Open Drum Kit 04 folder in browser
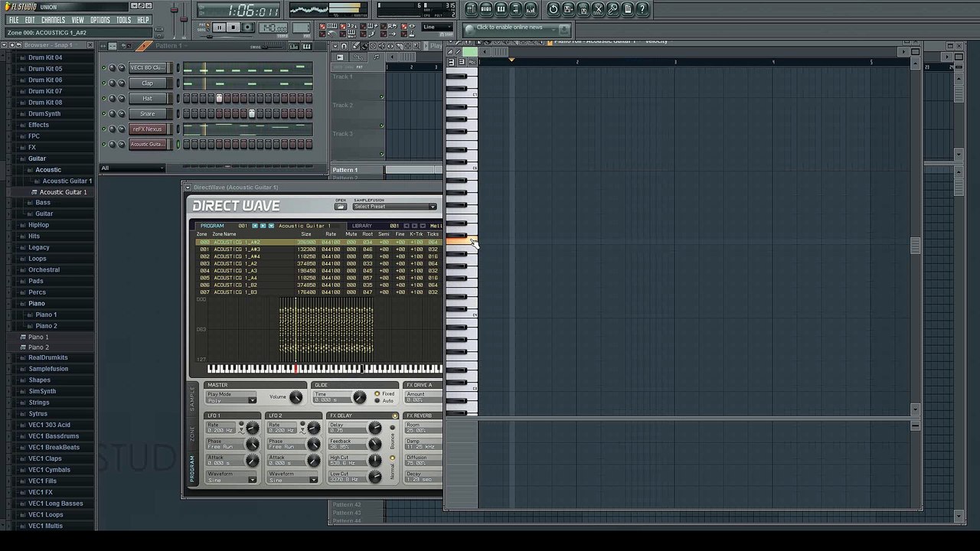Viewport: 980px width, 551px height. (45, 57)
